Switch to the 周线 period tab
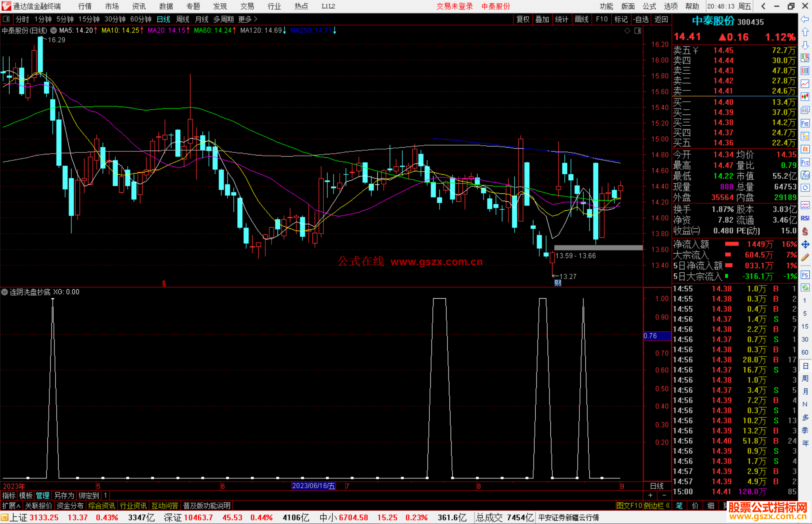 click(x=182, y=19)
